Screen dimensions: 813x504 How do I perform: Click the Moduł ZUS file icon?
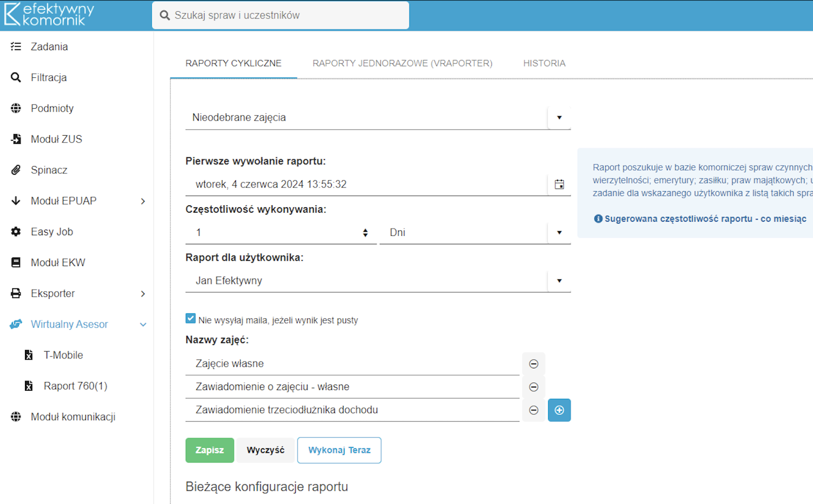(x=16, y=139)
